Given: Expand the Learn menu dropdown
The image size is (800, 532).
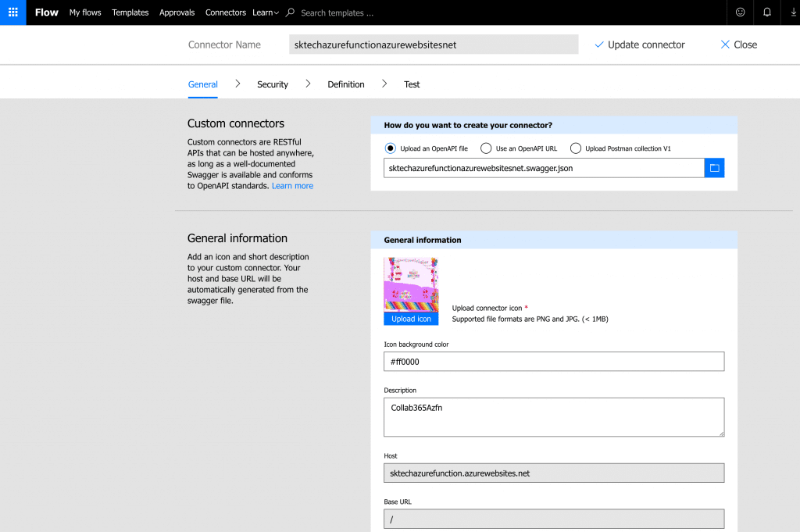Looking at the screenshot, I should [x=266, y=12].
